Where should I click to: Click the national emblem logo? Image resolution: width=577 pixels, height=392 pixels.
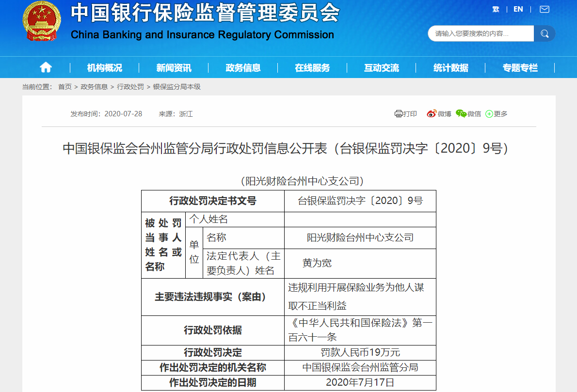tap(42, 20)
